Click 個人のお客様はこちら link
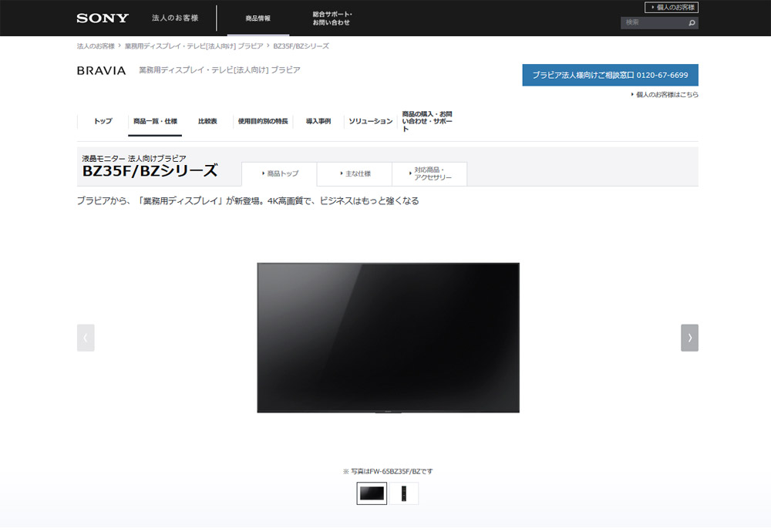This screenshot has height=532, width=771. click(x=668, y=94)
